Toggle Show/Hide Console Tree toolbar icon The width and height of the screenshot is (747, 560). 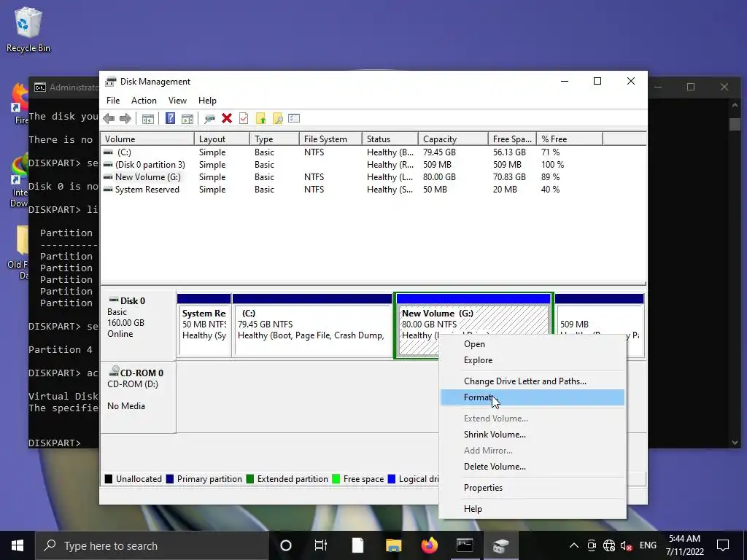coord(147,119)
